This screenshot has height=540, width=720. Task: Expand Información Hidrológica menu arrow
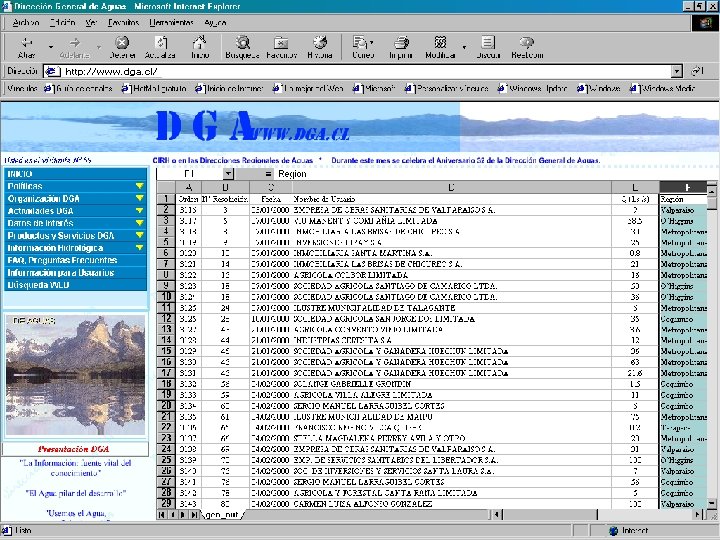click(x=140, y=248)
